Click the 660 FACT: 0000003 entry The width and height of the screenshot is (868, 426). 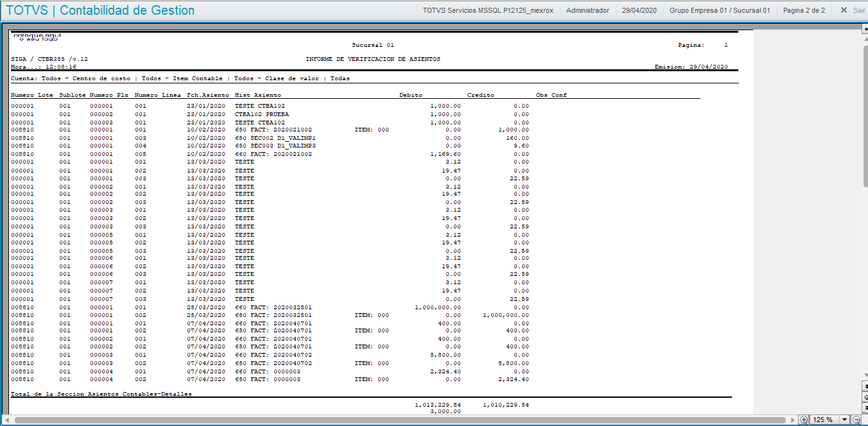coord(268,371)
